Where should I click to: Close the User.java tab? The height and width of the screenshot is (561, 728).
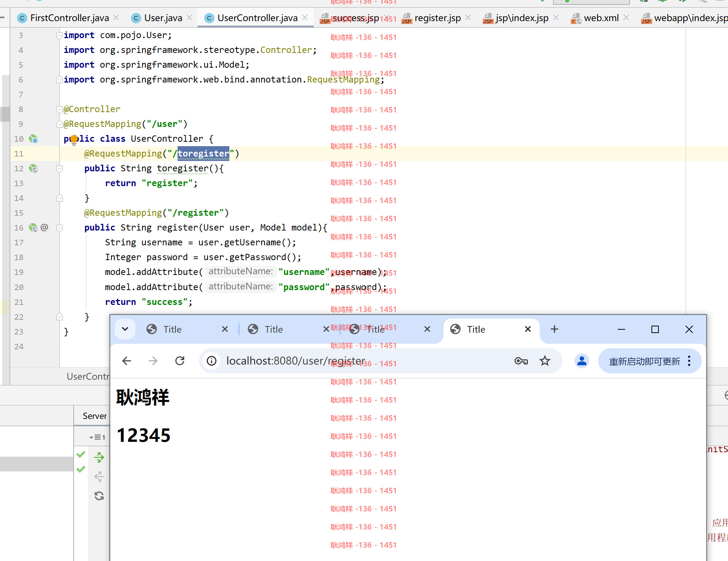point(189,17)
